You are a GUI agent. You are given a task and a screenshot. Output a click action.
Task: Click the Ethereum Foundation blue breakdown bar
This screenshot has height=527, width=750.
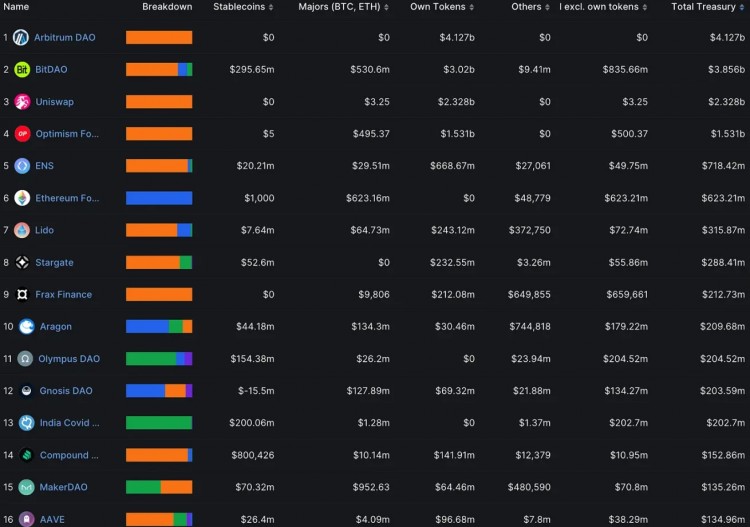pyautogui.click(x=159, y=198)
